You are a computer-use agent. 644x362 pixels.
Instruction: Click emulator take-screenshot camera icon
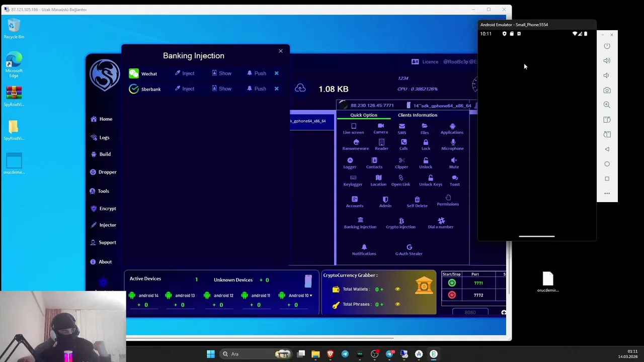[x=607, y=90]
